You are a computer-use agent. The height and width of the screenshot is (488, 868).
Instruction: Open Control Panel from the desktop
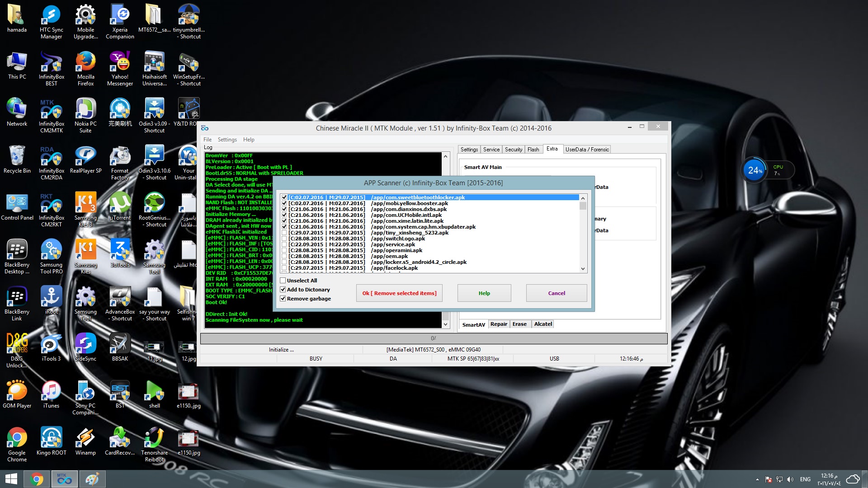[17, 206]
